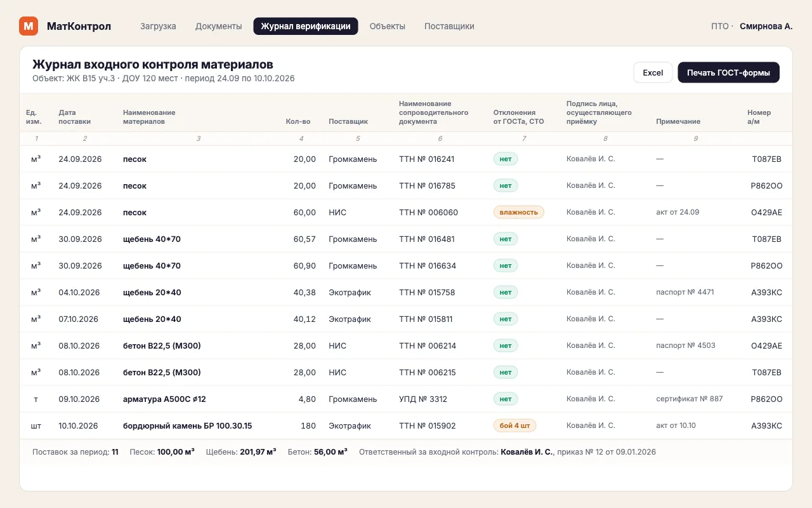Select document ТТН № 015902

(428, 425)
